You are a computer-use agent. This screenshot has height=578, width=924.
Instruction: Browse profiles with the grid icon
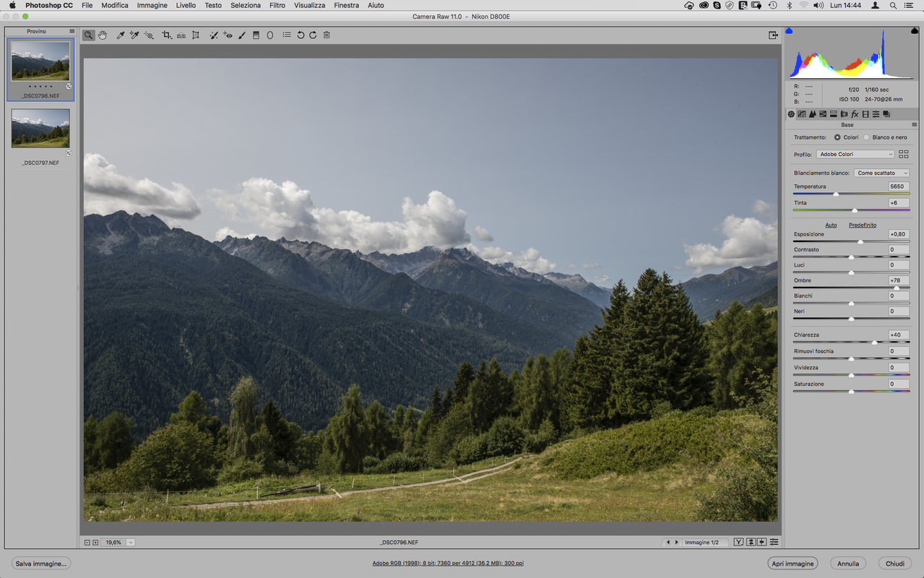click(x=904, y=154)
